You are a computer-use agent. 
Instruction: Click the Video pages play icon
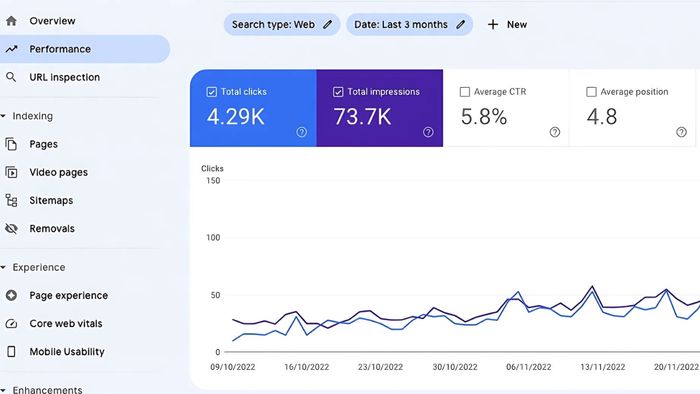pos(11,172)
